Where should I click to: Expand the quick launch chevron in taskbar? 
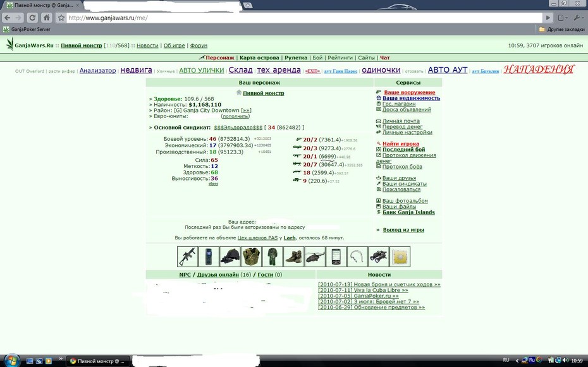pos(60,359)
